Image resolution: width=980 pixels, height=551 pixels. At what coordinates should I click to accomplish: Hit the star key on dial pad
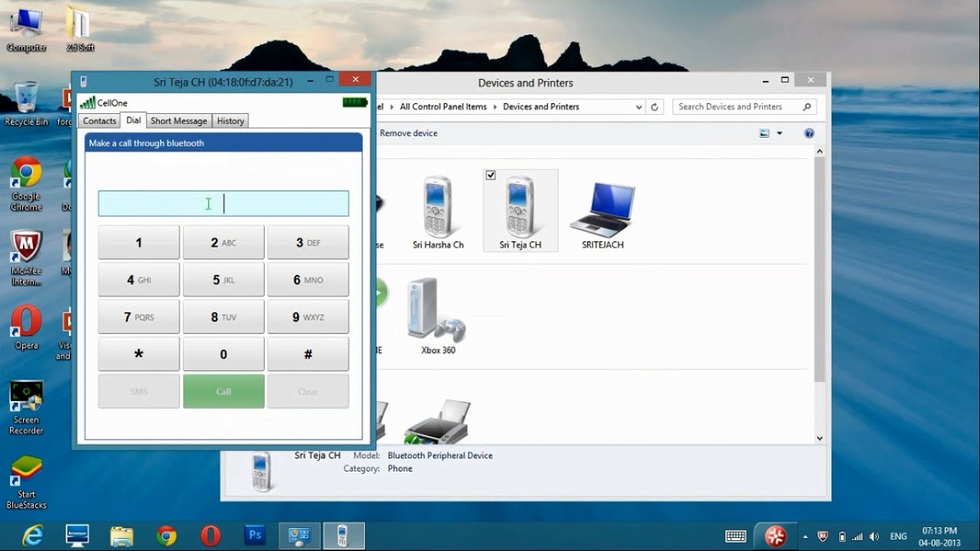point(139,354)
